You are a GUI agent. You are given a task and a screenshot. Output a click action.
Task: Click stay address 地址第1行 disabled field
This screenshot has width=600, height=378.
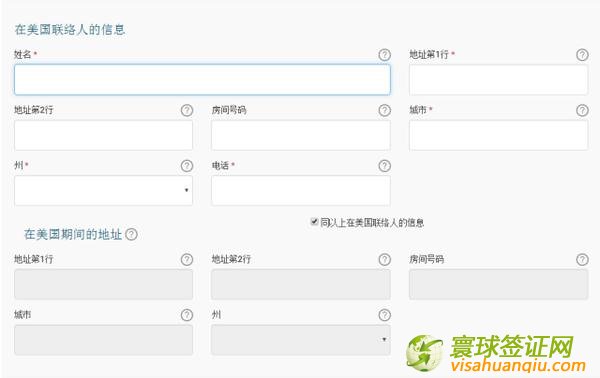(103, 284)
